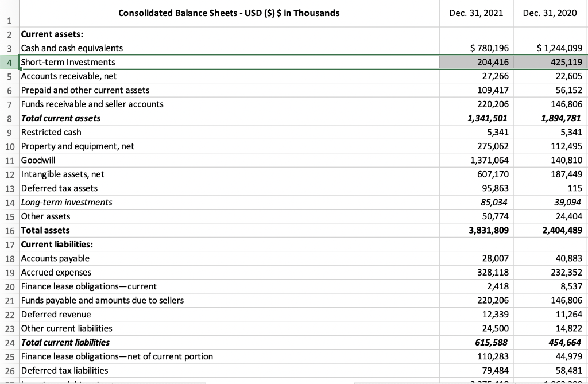Click the title cell 'Consolidated Balance Sheets'
Image resolution: width=588 pixels, height=384 pixels.
tap(229, 13)
